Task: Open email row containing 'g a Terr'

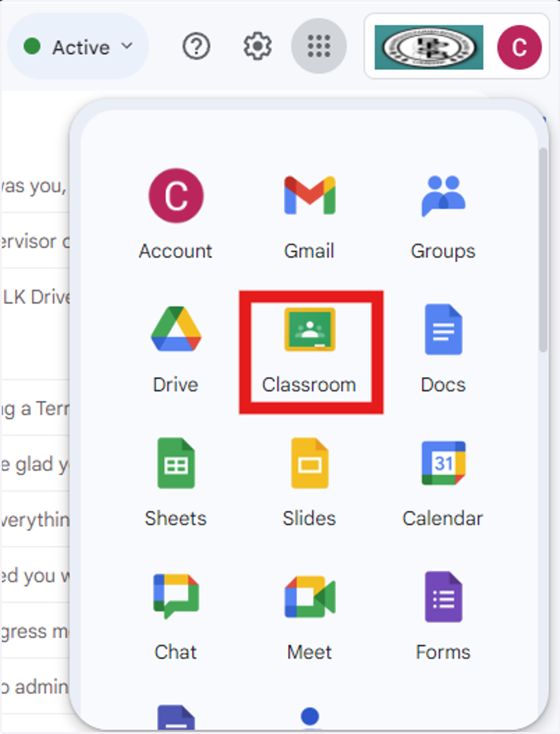Action: [35, 408]
